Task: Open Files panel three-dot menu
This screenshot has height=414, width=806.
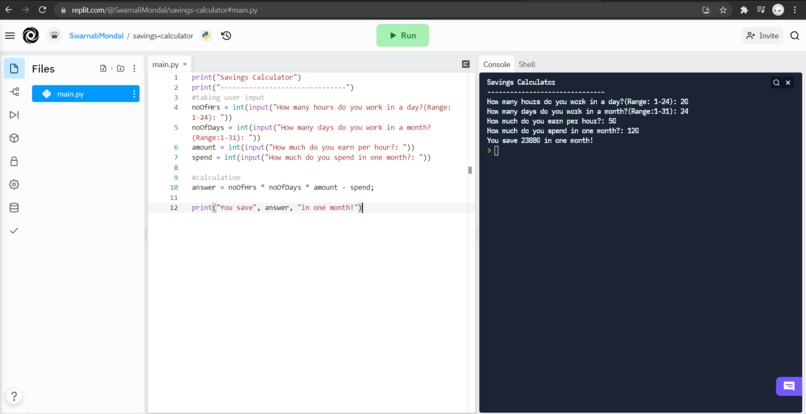Action: 134,68
